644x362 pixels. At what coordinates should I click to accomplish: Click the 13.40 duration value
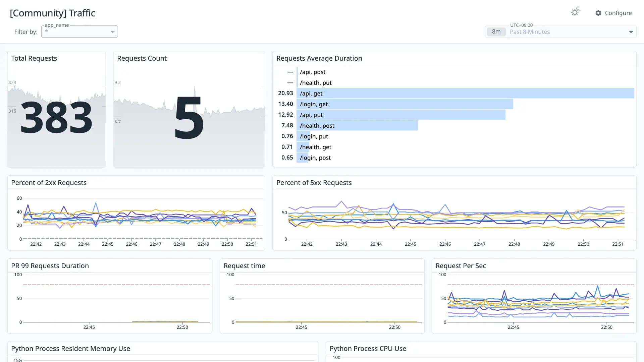coord(285,104)
